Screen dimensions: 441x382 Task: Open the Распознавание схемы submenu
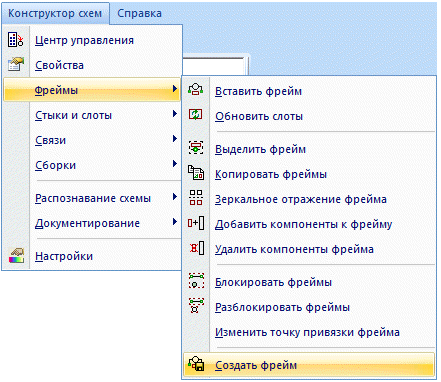coord(92,198)
